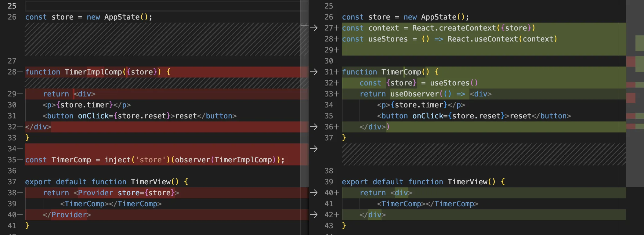Click line number '33+' in modified gutter

pos(332,94)
